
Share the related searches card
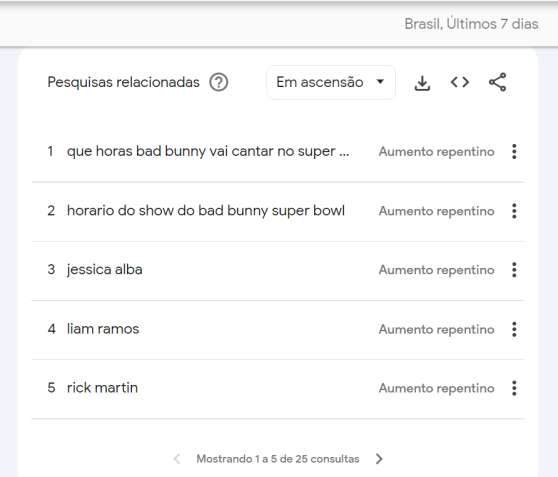[x=497, y=82]
